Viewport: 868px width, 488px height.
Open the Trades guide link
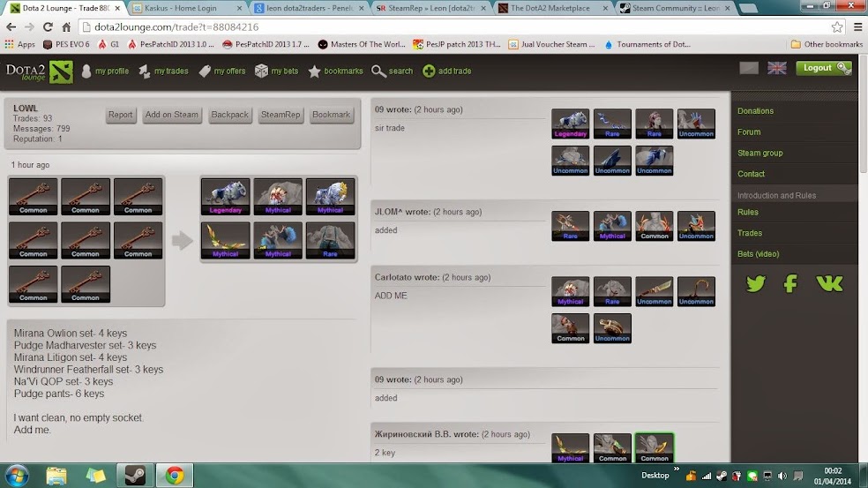[x=750, y=233]
